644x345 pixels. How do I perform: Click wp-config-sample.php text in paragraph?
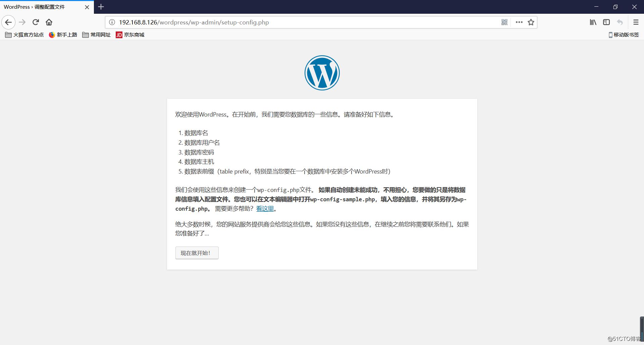(342, 199)
